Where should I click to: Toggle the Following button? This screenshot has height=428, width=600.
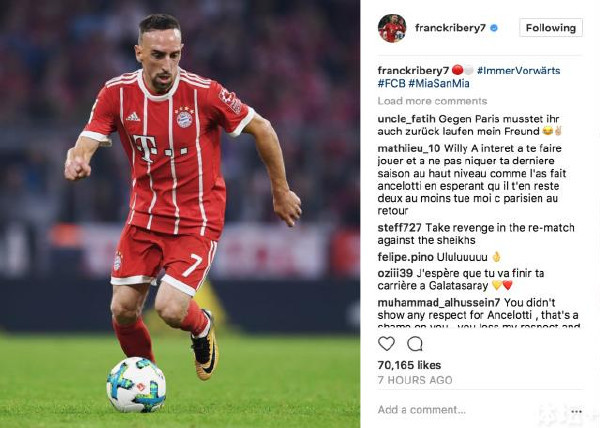click(x=551, y=28)
